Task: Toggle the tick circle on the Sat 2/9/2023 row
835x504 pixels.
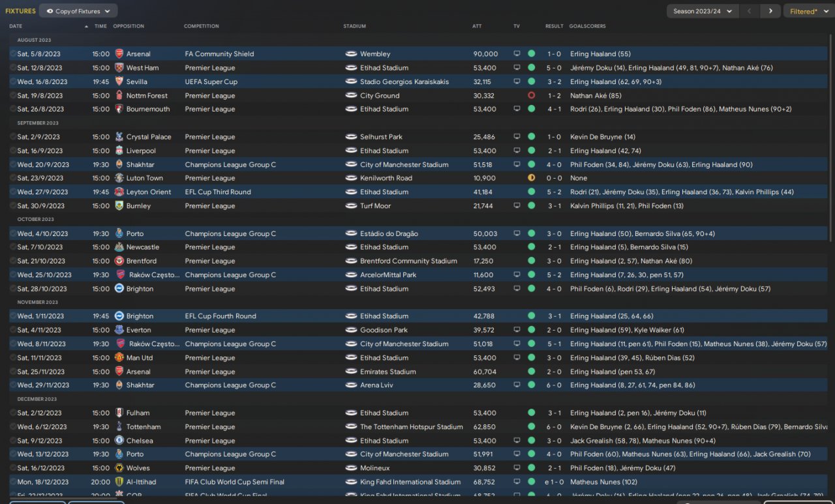Action: tap(13, 137)
